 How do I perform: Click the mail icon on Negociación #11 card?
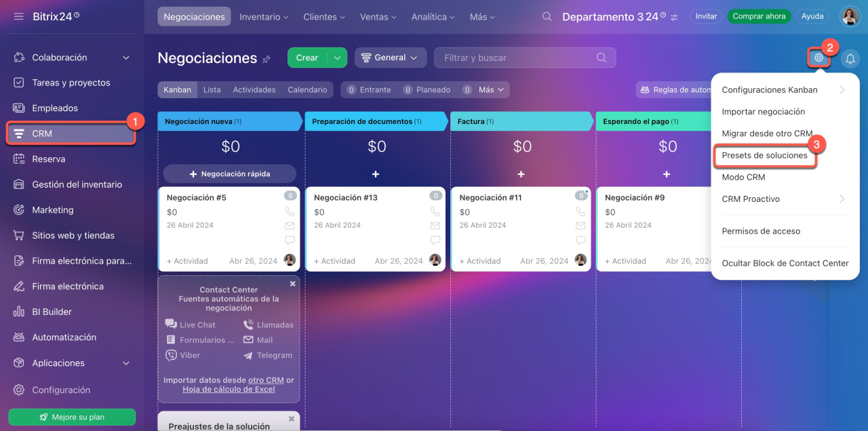point(580,226)
